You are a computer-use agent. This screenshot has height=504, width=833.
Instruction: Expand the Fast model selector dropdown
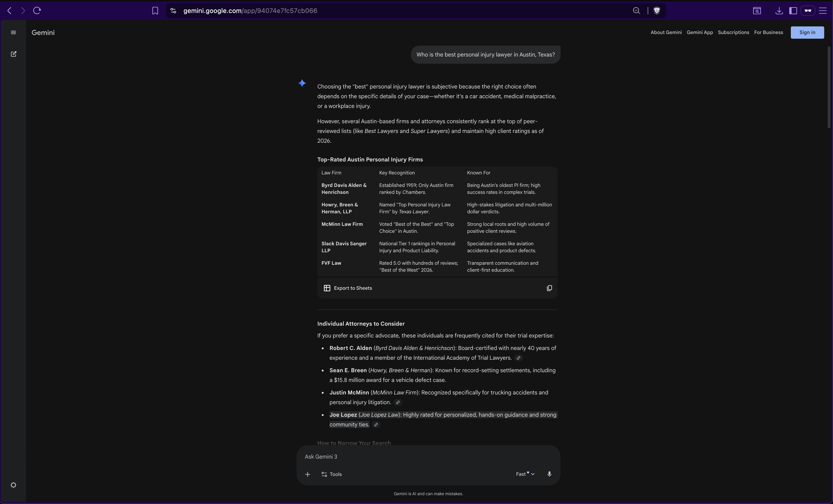[525, 474]
